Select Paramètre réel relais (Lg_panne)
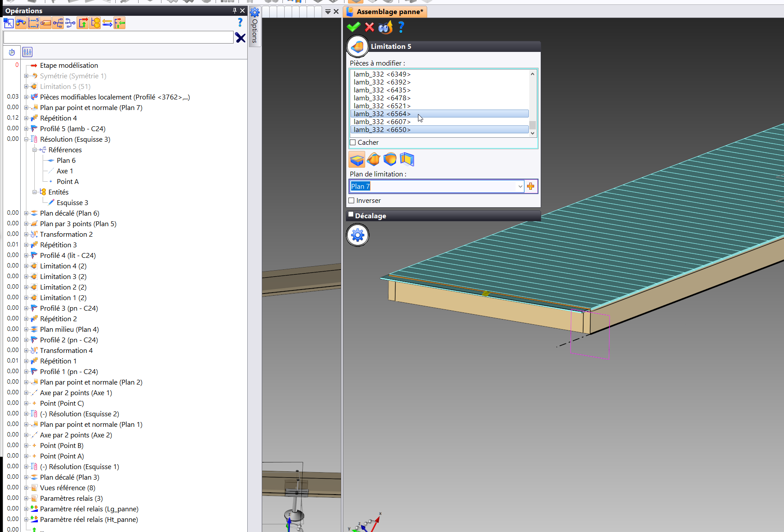This screenshot has height=532, width=784. pos(89,509)
